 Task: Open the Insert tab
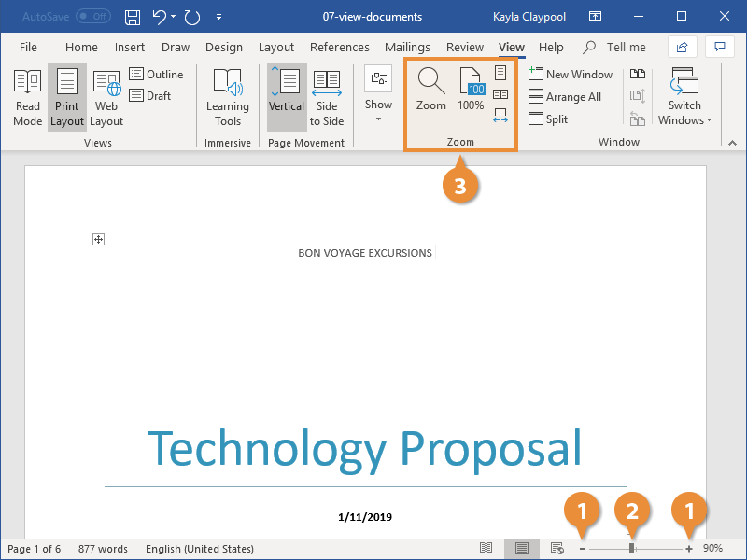click(130, 48)
